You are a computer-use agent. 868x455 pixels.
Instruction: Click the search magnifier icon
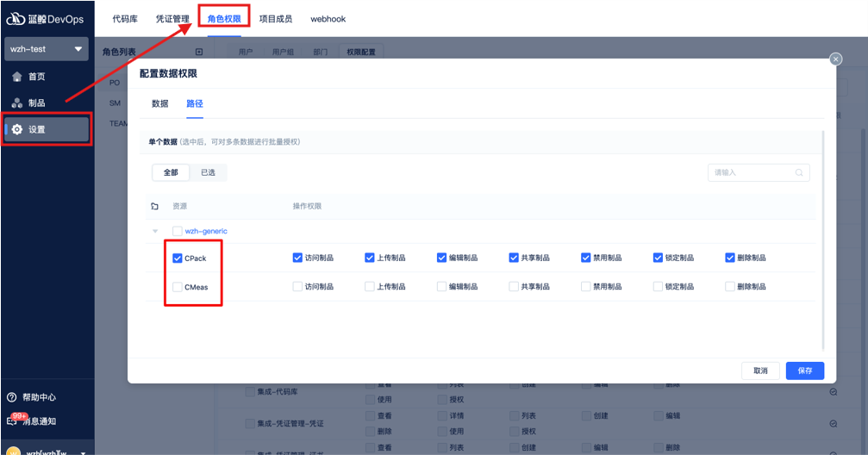799,172
